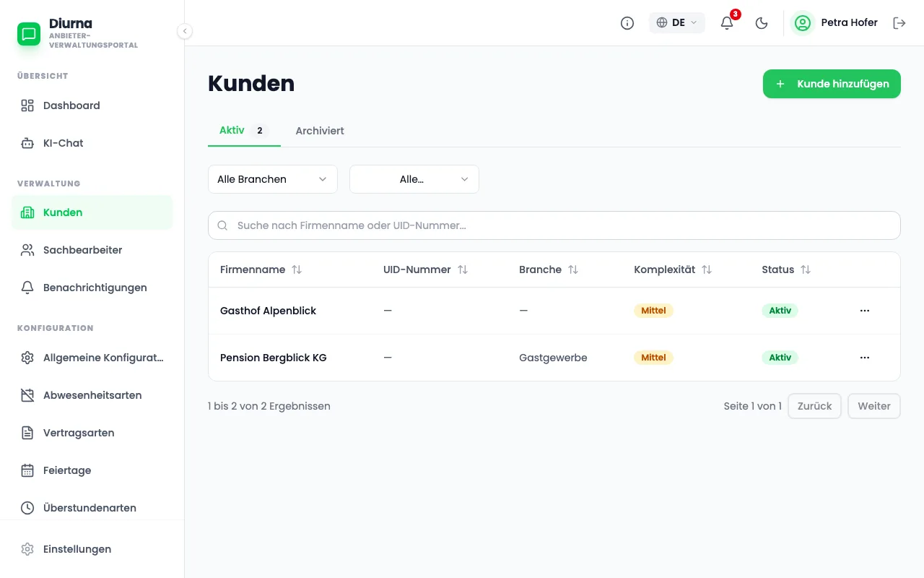Open Allgemeine Konfiguration sidebar entry
924x578 pixels.
(92, 358)
